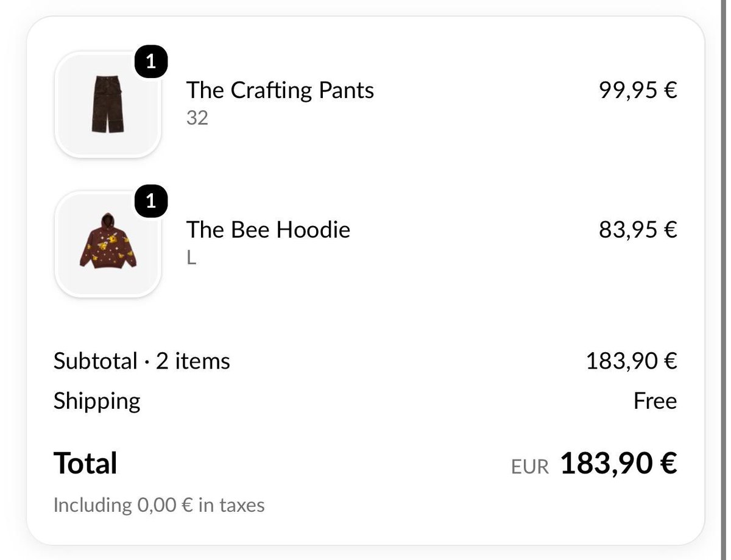Select the EUR currency code
731x560 pixels.
[x=530, y=467]
